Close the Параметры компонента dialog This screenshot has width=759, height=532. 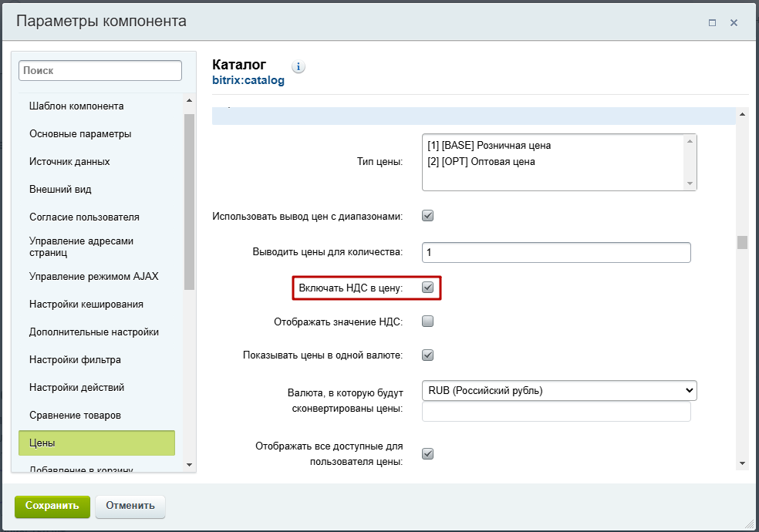734,22
